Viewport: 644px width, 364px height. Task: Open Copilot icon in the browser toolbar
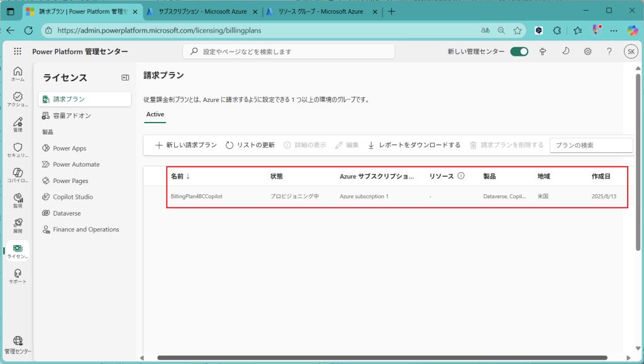(x=633, y=30)
